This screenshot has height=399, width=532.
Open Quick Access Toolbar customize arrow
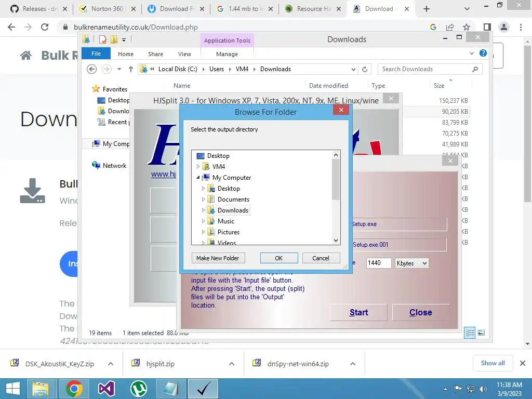[x=124, y=40]
